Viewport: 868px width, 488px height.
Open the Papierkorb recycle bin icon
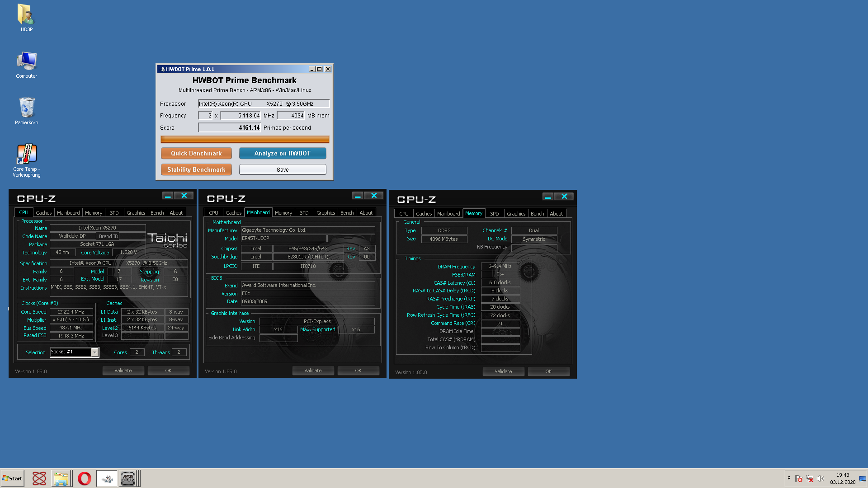(26, 111)
